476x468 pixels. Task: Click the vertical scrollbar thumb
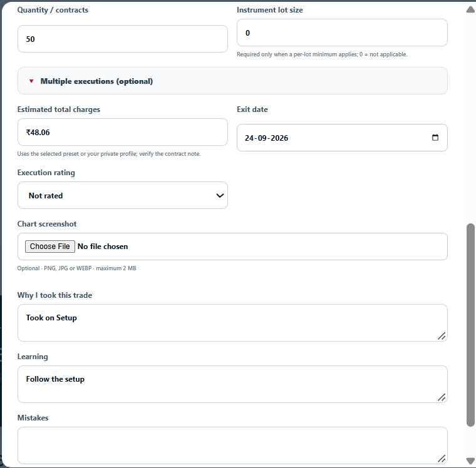[x=470, y=325]
